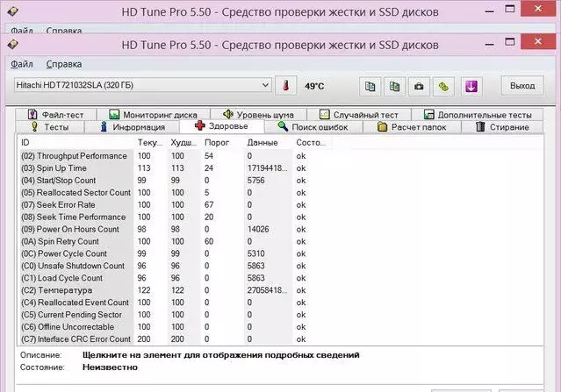Open the Справка menu in front window

(64, 64)
